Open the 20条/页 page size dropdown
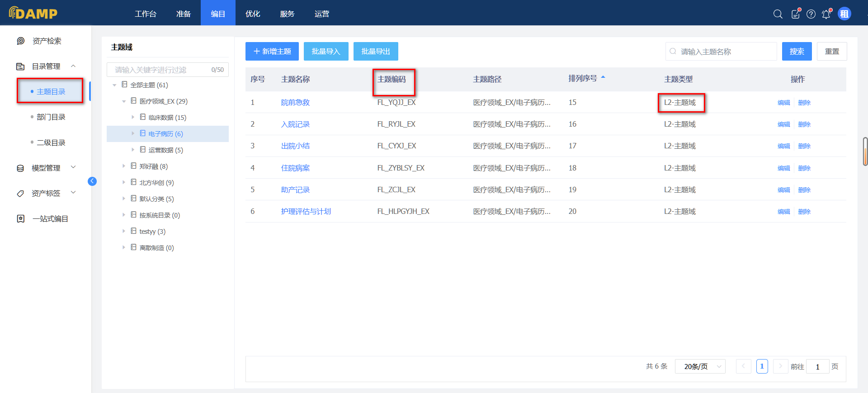This screenshot has width=868, height=393. [x=700, y=366]
